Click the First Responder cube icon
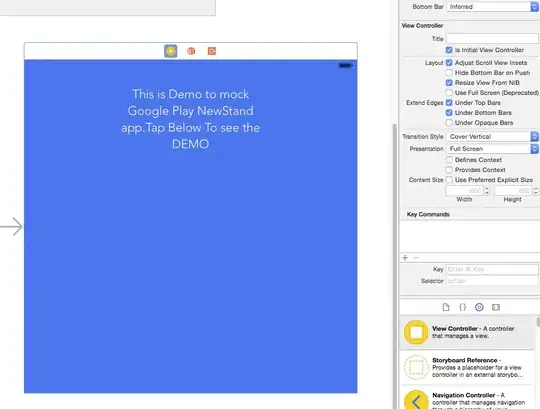The width and height of the screenshot is (540, 409). pyautogui.click(x=191, y=51)
